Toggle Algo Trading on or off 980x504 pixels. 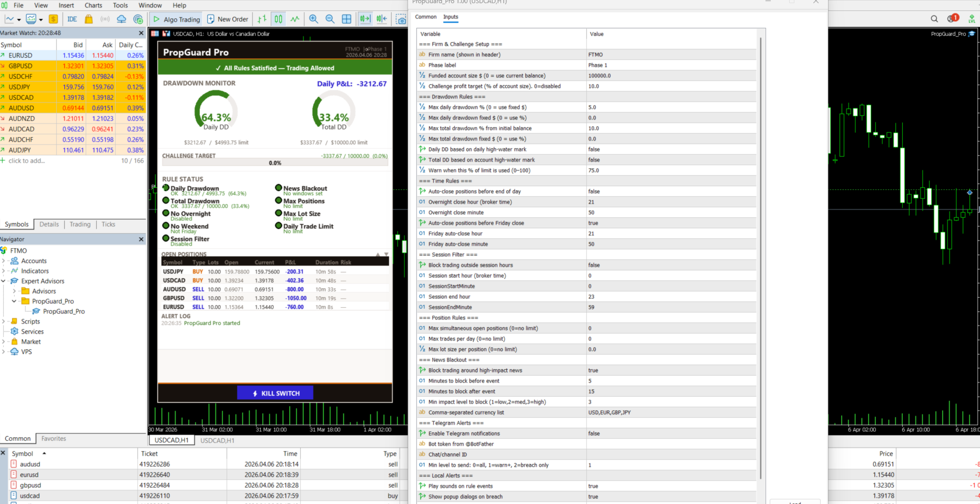click(177, 19)
